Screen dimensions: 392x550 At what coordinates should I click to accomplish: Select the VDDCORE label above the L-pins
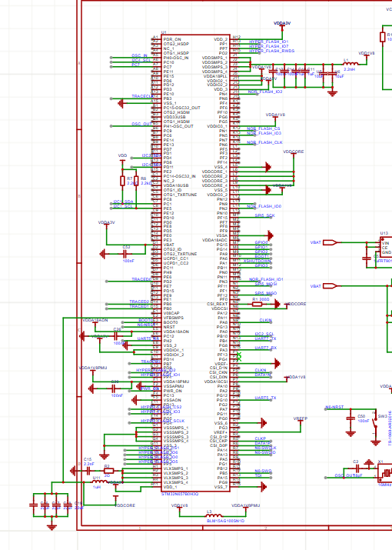[x=294, y=152]
